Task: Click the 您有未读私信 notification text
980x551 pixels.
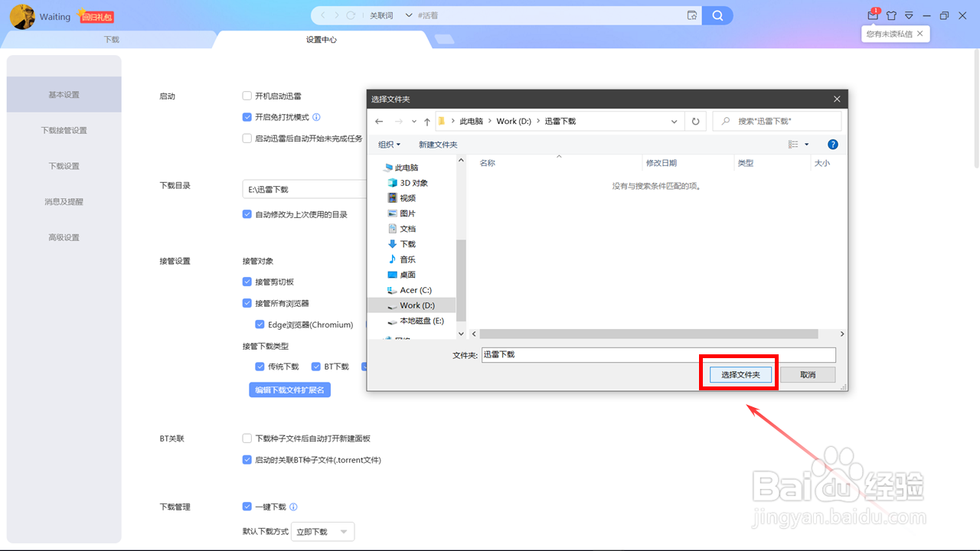Action: (889, 34)
